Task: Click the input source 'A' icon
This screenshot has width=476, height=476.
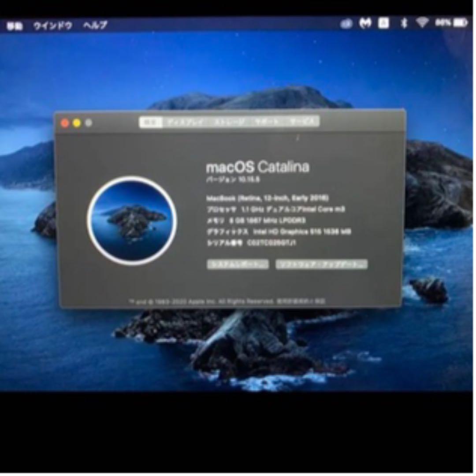Action: (x=383, y=23)
